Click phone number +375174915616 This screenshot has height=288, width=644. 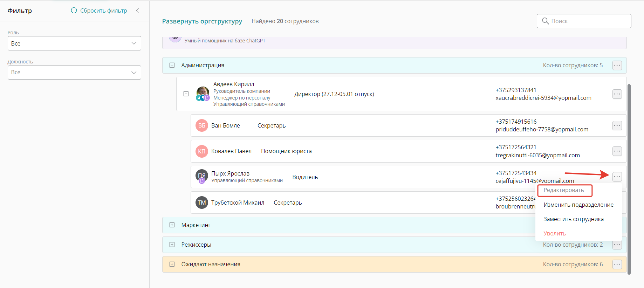(x=516, y=122)
